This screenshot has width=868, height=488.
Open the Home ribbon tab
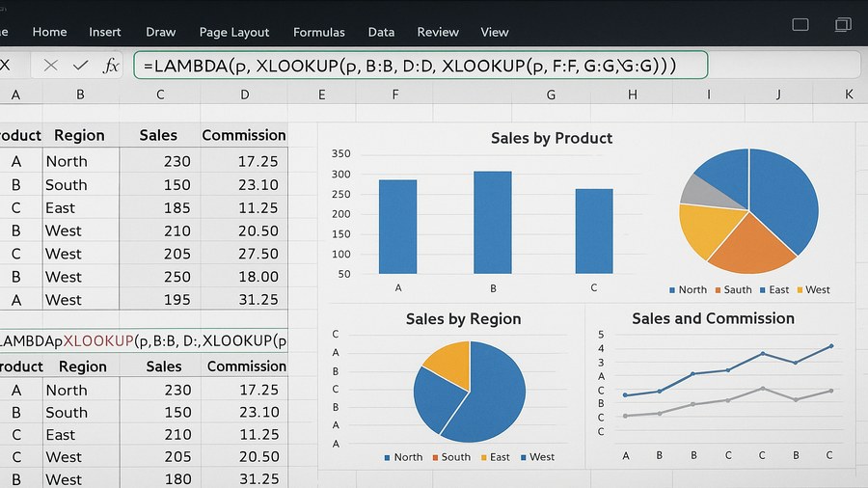pyautogui.click(x=49, y=32)
